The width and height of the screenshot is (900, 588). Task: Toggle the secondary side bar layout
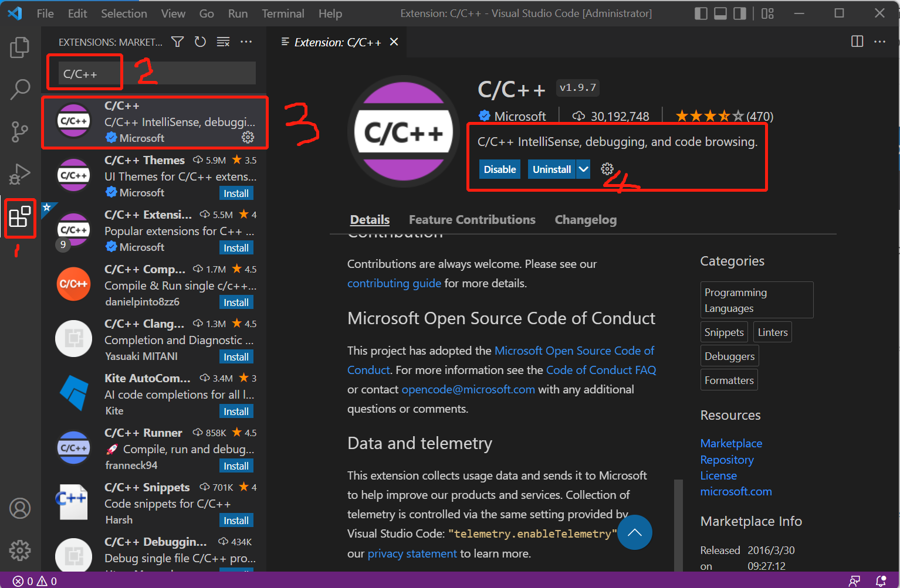coord(740,13)
